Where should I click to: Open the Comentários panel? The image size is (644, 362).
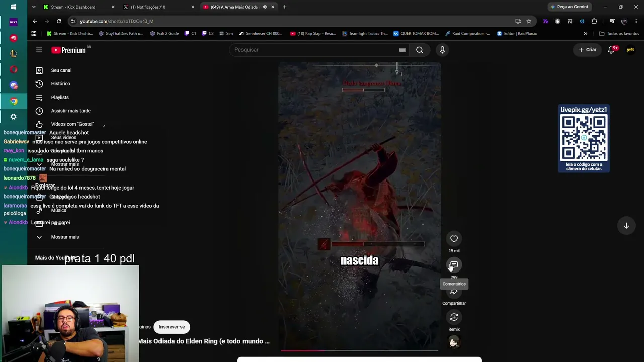(x=454, y=265)
